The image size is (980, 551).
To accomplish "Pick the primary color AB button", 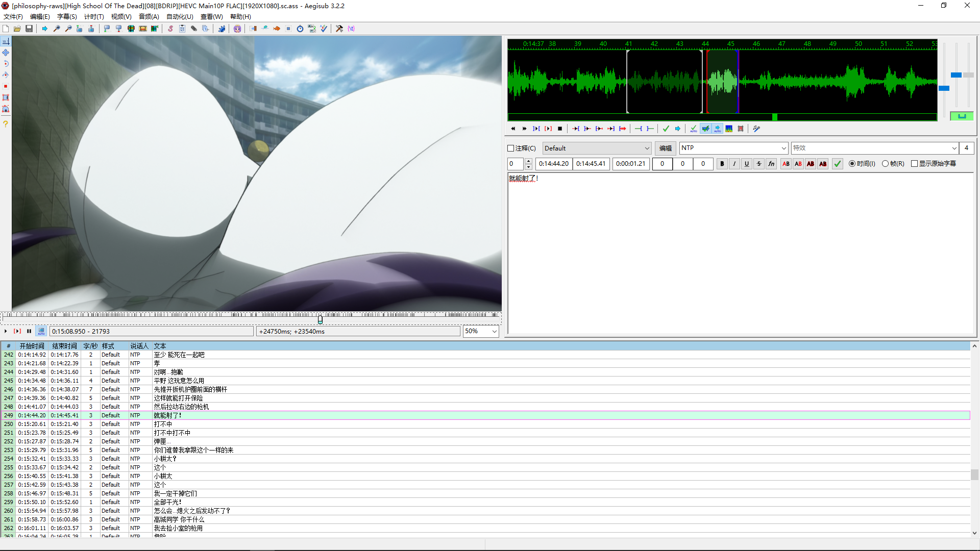I will pyautogui.click(x=786, y=164).
